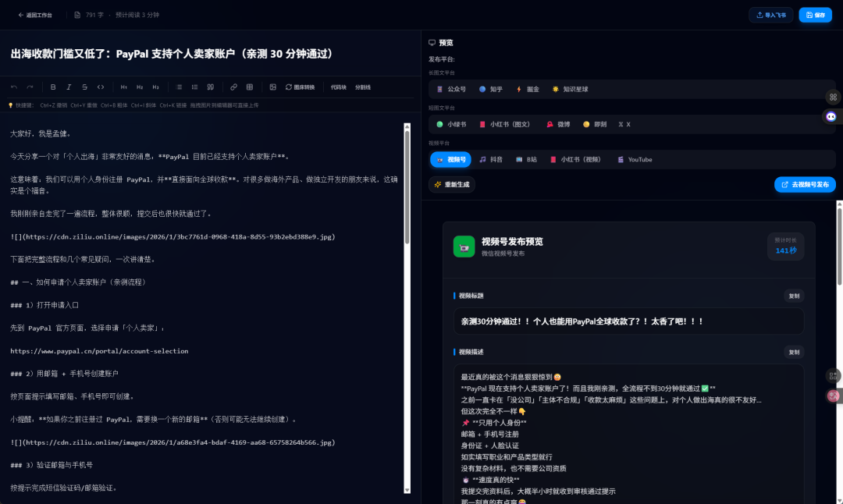843x504 pixels.
Task: Click the 预计时长 141秒 duration badge
Action: [785, 246]
